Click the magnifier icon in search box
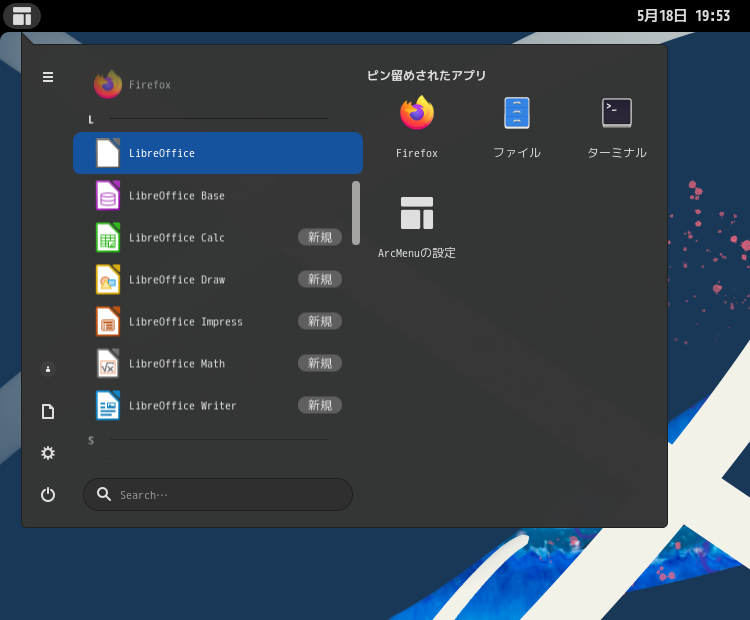 pos(104,494)
